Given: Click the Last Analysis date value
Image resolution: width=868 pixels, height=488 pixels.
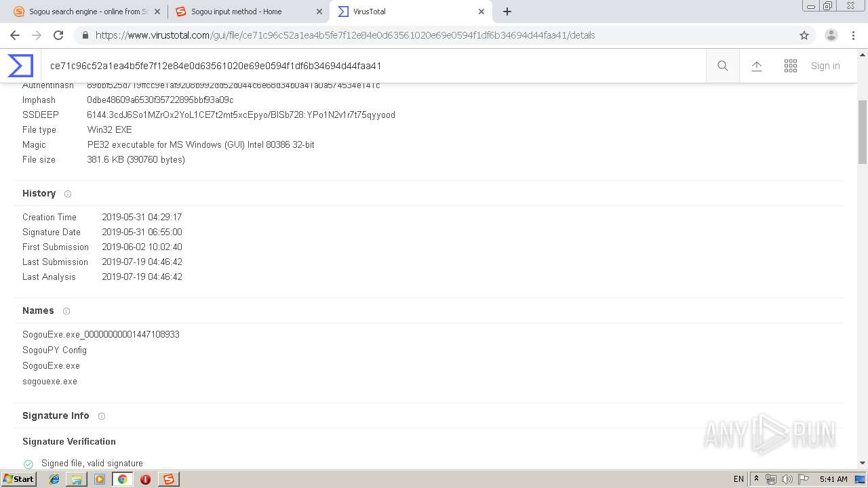Looking at the screenshot, I should [x=142, y=277].
